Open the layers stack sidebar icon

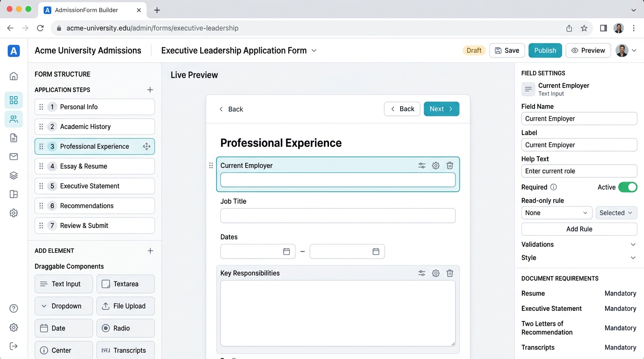tap(14, 175)
